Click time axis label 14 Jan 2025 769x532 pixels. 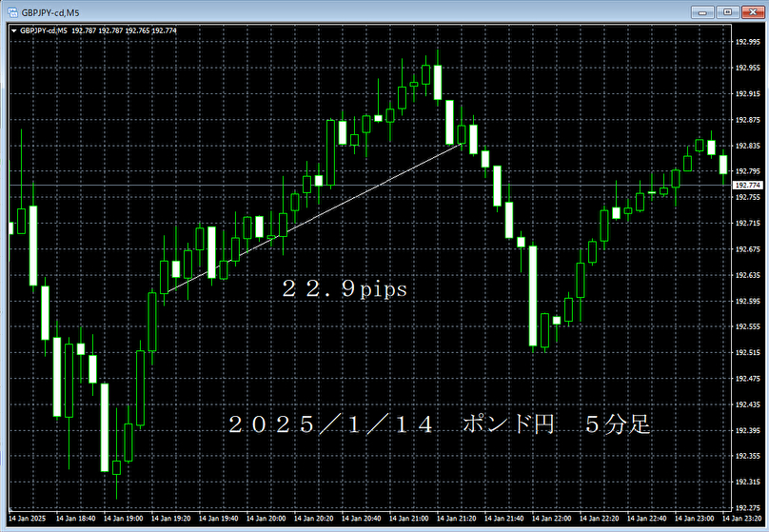[x=28, y=519]
